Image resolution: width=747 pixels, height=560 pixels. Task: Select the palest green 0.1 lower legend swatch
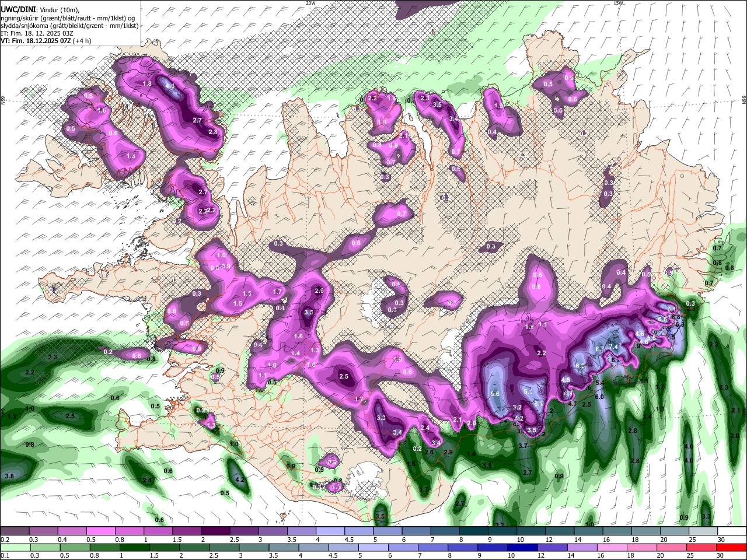coord(15,547)
